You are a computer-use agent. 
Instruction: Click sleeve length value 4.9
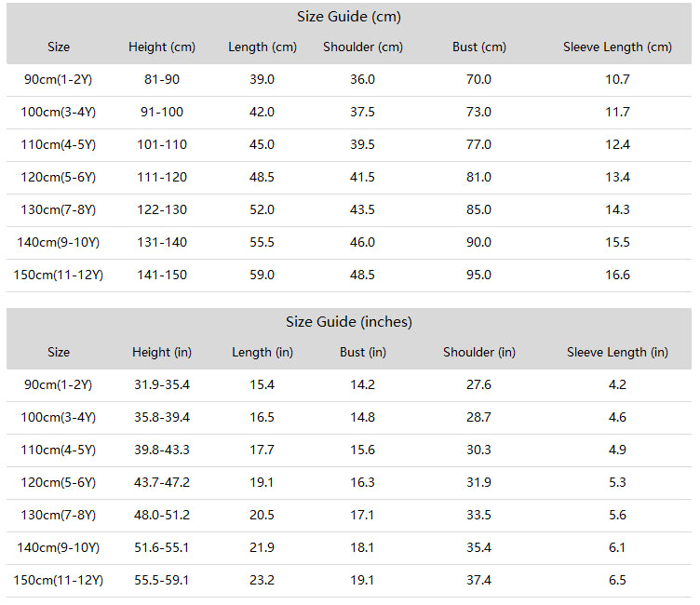tap(617, 450)
